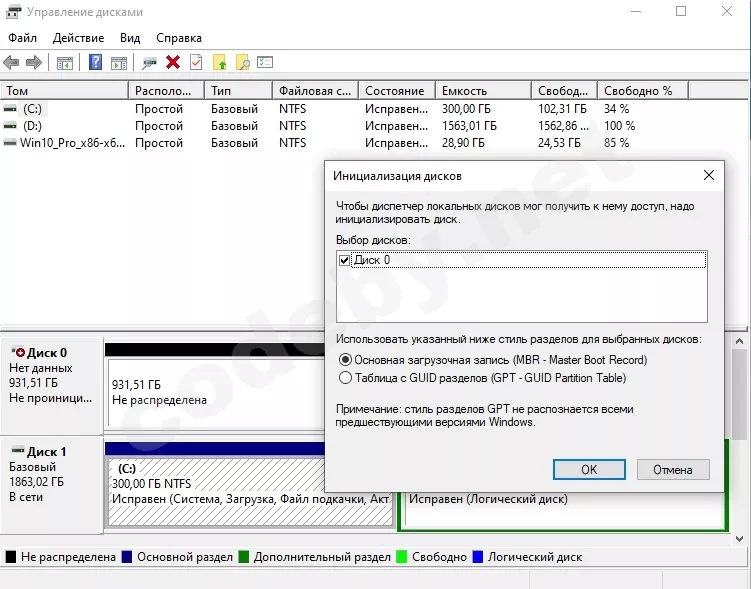The width and height of the screenshot is (751, 589).
Task: Click the 24,53 ГБ free space cell
Action: (x=559, y=143)
